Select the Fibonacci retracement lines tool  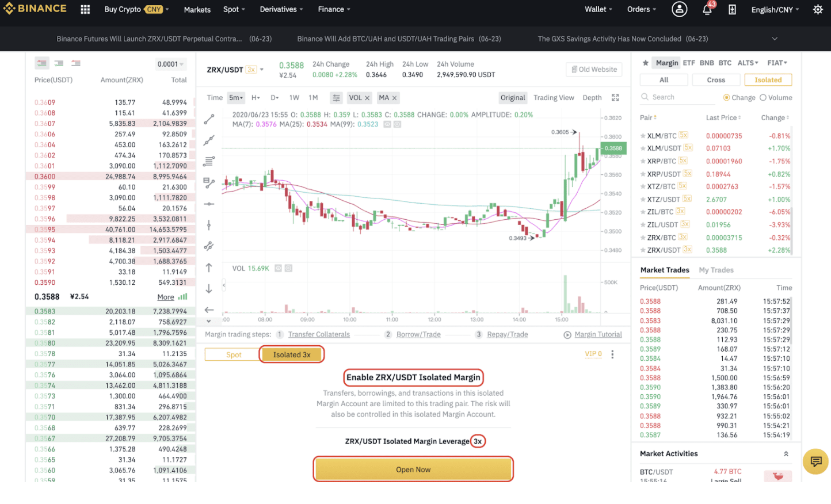[209, 162]
